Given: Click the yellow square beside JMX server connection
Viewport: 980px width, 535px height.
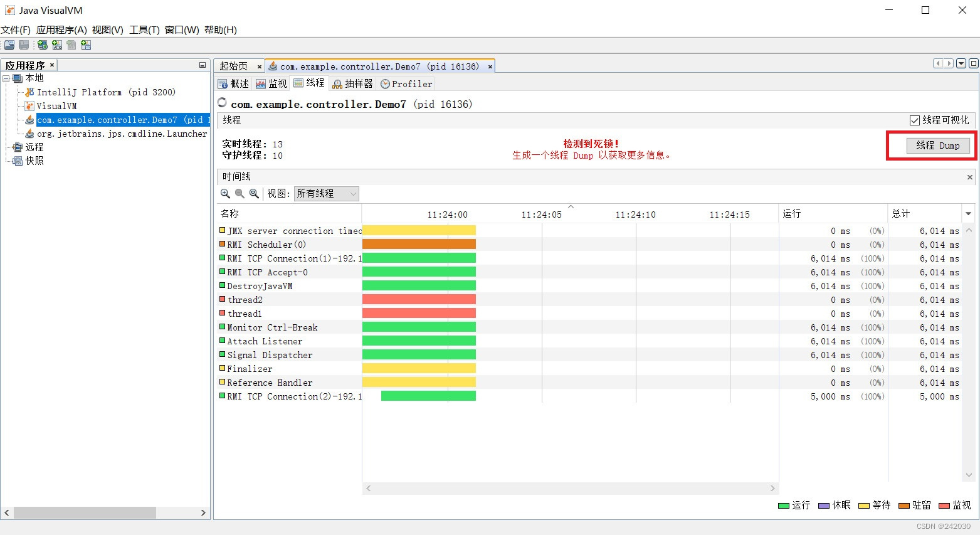Looking at the screenshot, I should coord(222,230).
